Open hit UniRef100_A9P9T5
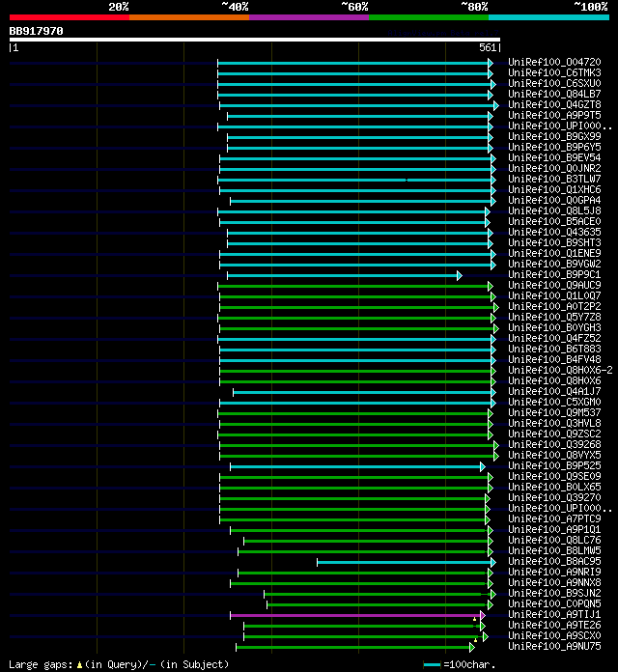This screenshot has width=618, height=672. (554, 115)
